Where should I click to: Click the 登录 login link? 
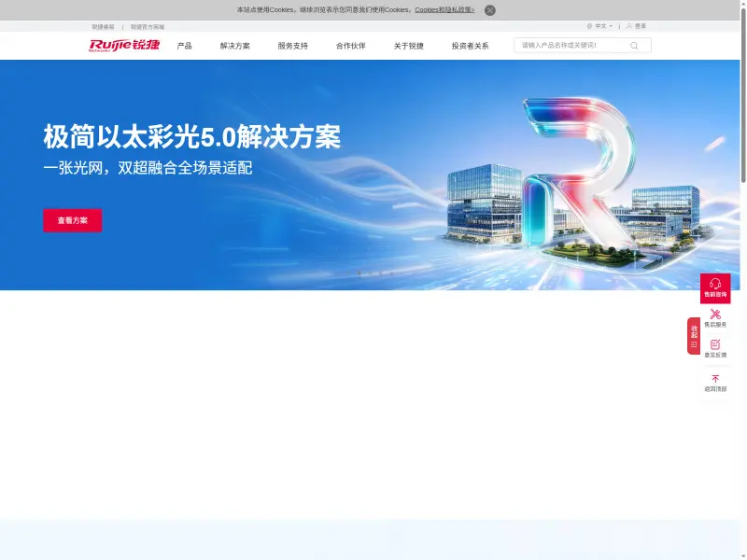tap(641, 26)
